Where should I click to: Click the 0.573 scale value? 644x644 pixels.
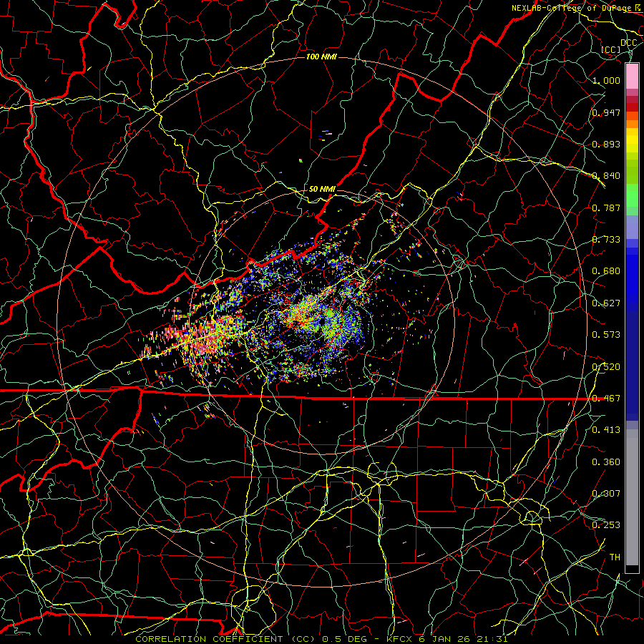point(606,335)
